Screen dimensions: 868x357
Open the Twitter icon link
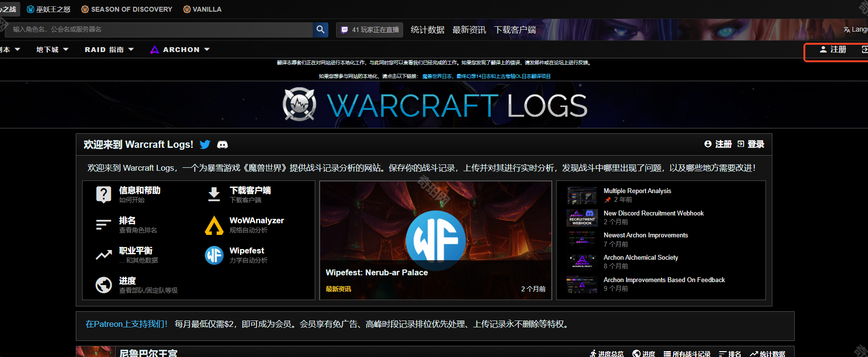click(205, 144)
